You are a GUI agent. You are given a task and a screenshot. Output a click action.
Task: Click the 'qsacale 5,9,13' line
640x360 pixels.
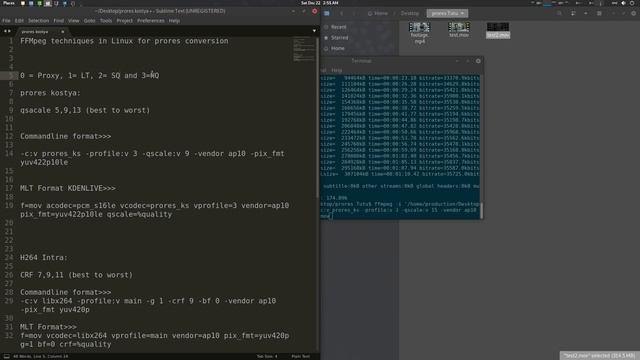85,110
